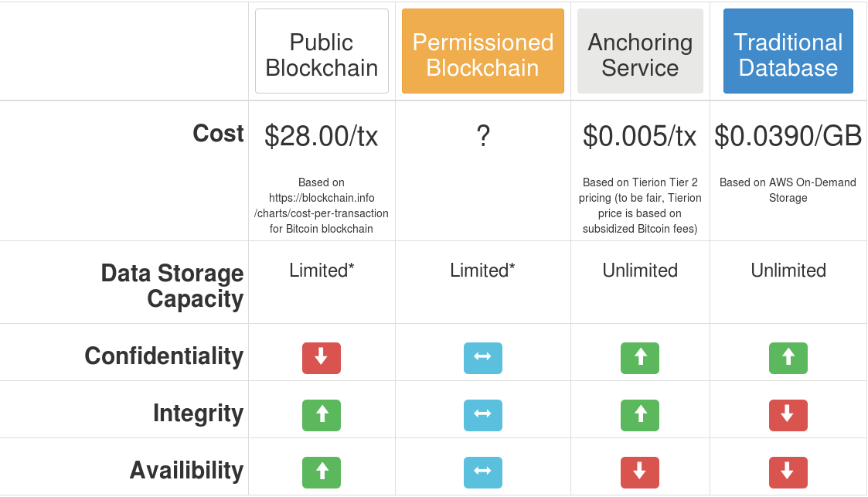Select the blue Traditional Database button
The height and width of the screenshot is (497, 868).
coord(788,51)
